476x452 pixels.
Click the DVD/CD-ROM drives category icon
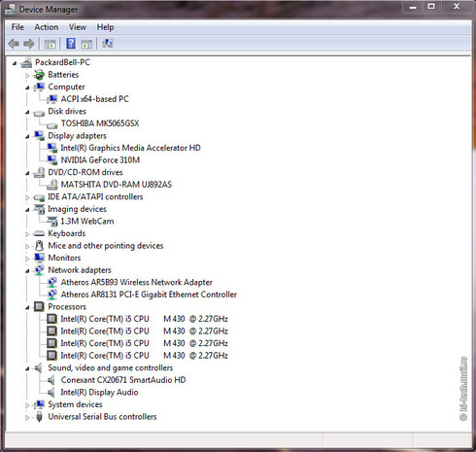tap(40, 172)
